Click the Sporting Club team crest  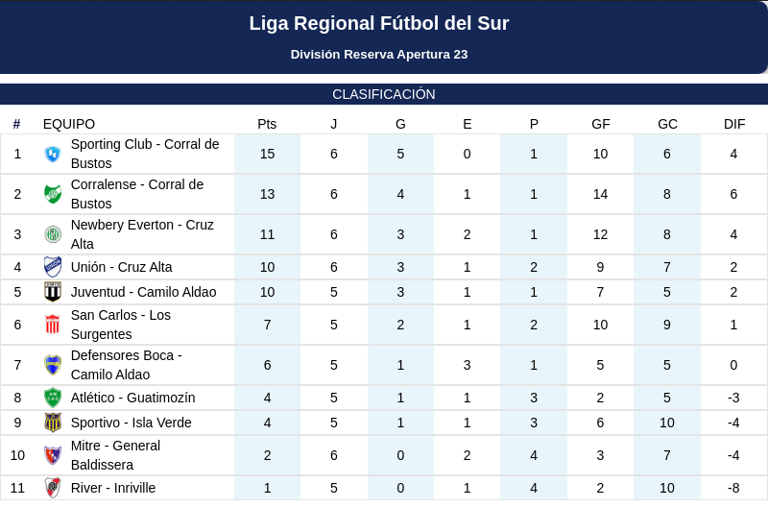click(x=53, y=154)
